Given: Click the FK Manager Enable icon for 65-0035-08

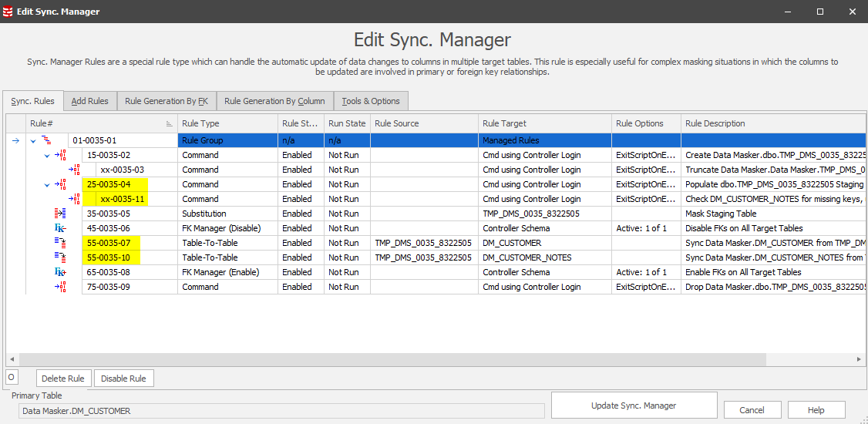Looking at the screenshot, I should tap(61, 272).
